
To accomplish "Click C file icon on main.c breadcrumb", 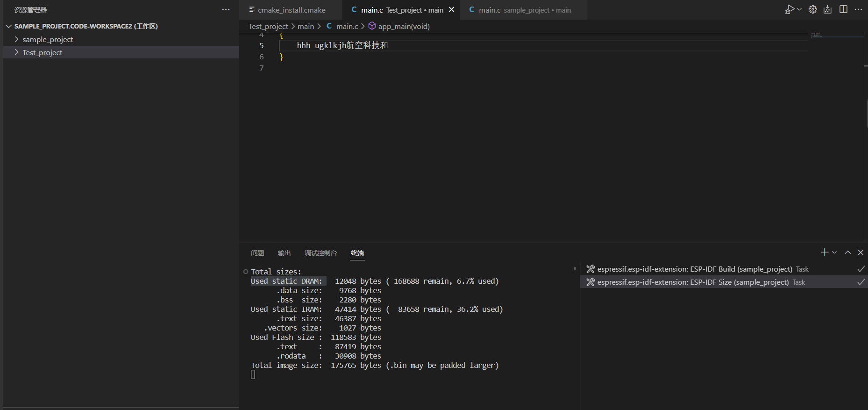I will click(x=329, y=26).
